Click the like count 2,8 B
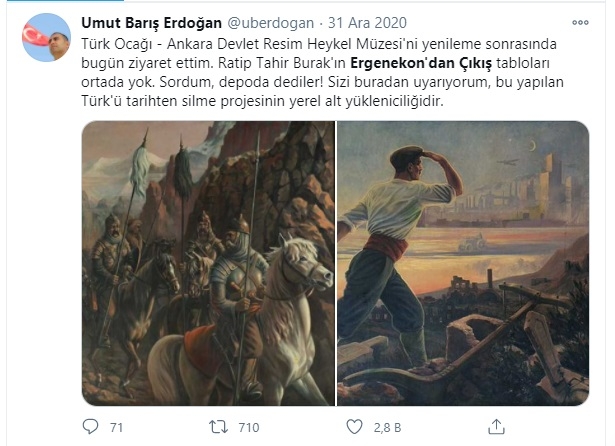615x446 pixels. pyautogui.click(x=388, y=427)
